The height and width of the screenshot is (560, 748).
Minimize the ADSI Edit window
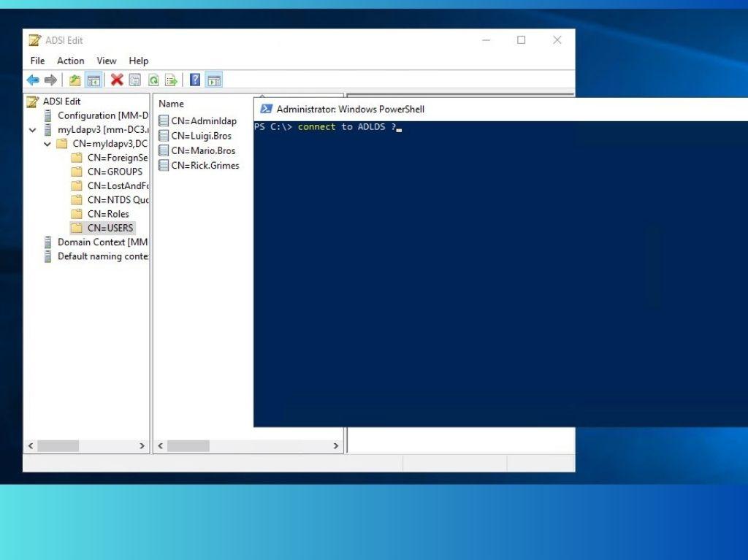point(486,40)
